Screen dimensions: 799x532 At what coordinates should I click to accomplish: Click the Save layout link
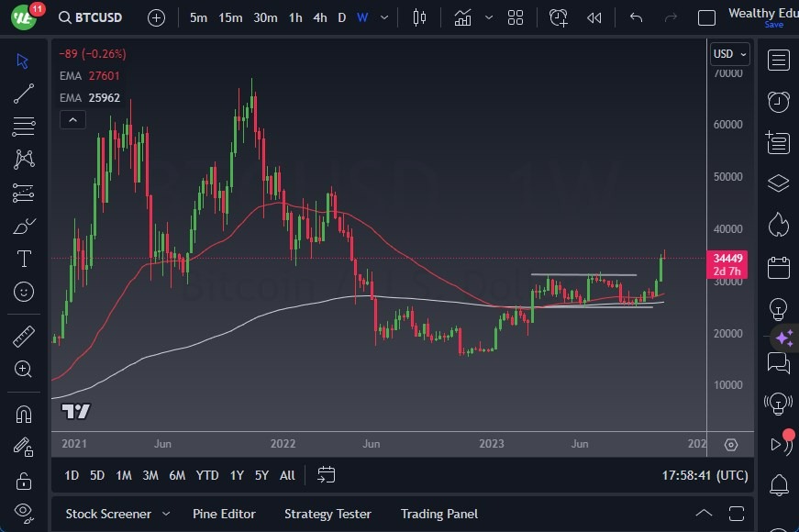coord(775,25)
